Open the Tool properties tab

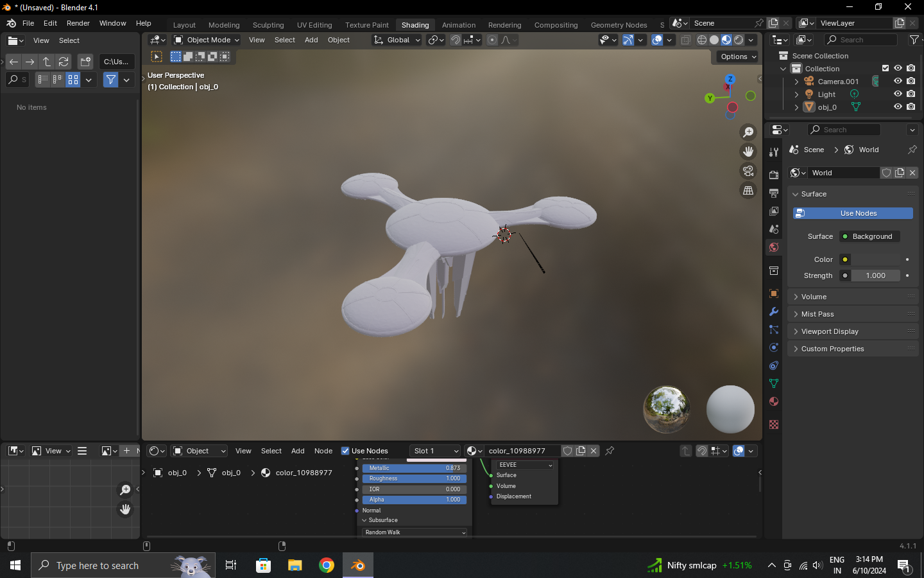pos(774,152)
